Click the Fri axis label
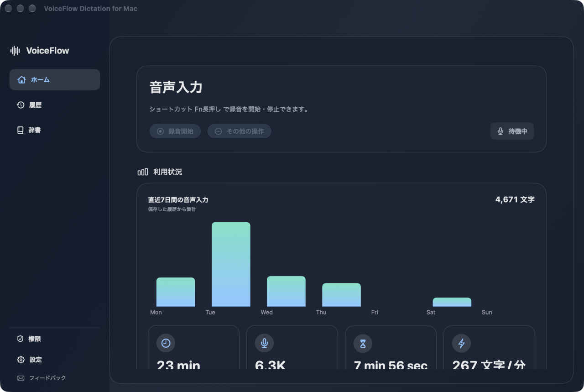Image resolution: width=584 pixels, height=392 pixels. pos(375,313)
